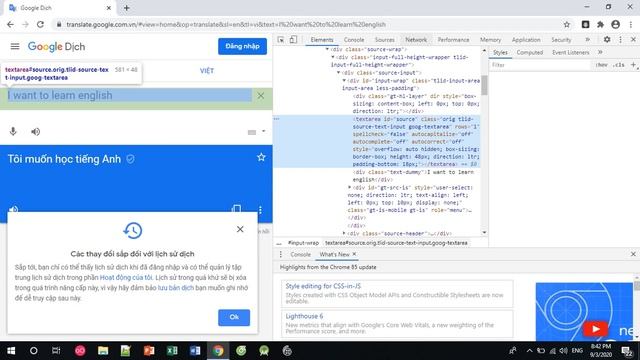Viewport: 640px width, 360px height.
Task: Expand the gt-src-is div node
Action: (349, 187)
